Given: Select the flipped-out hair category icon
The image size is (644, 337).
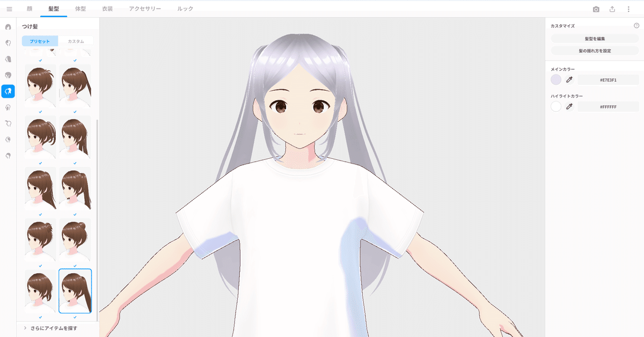Looking at the screenshot, I should (8, 140).
